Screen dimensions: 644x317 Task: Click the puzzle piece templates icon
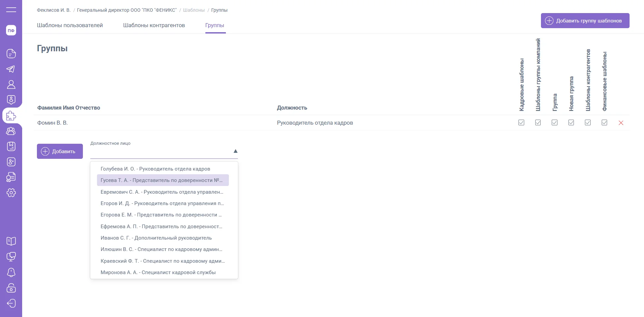pos(11,116)
